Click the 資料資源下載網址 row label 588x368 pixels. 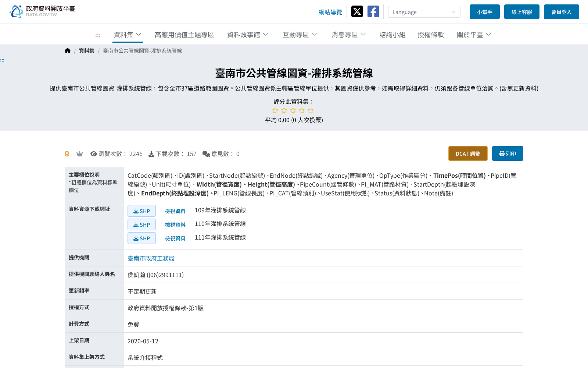click(x=89, y=209)
